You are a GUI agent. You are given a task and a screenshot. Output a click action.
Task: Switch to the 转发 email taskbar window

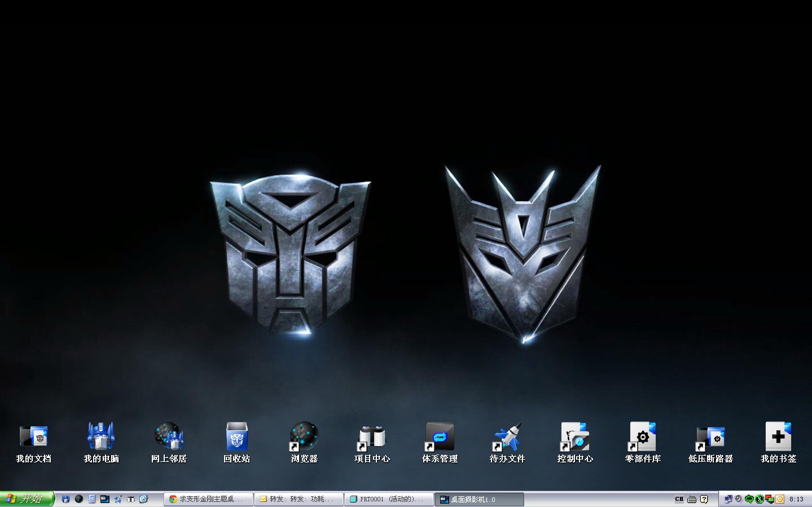tap(298, 499)
